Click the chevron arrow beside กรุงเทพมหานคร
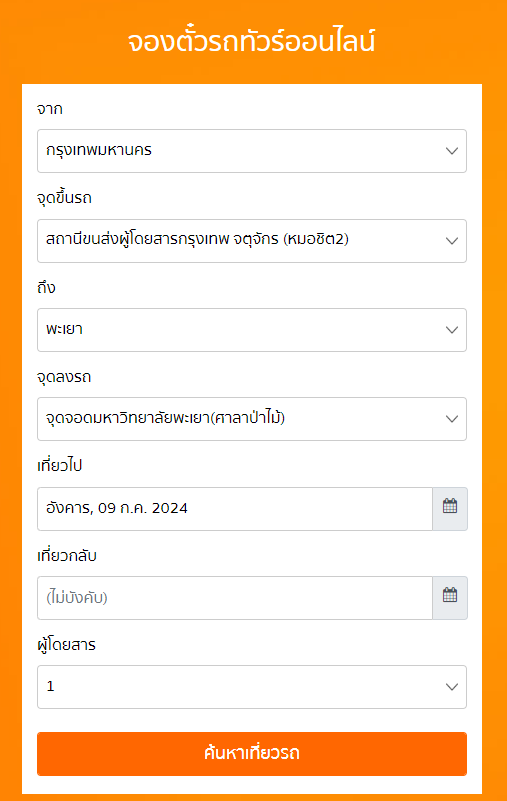Image resolution: width=507 pixels, height=801 pixels. tap(452, 151)
